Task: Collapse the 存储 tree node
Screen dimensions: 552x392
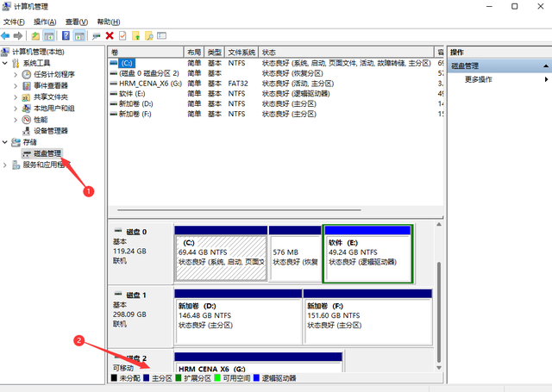Action: point(5,142)
